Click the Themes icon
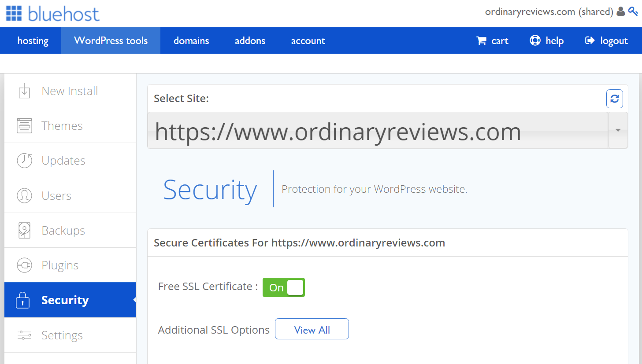This screenshot has width=642, height=364. click(x=24, y=125)
